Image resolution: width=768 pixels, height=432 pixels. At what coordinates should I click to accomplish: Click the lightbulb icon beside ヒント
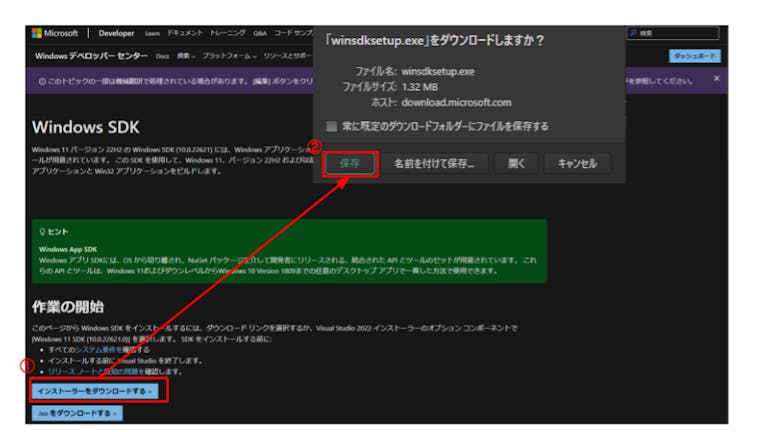[x=42, y=231]
